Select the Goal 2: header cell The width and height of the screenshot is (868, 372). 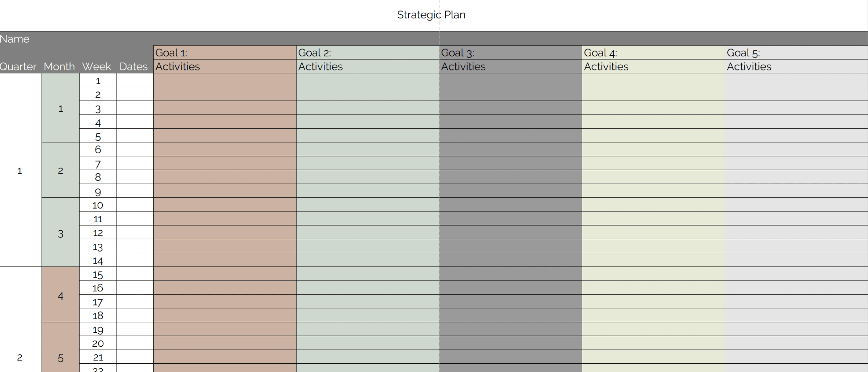point(367,53)
